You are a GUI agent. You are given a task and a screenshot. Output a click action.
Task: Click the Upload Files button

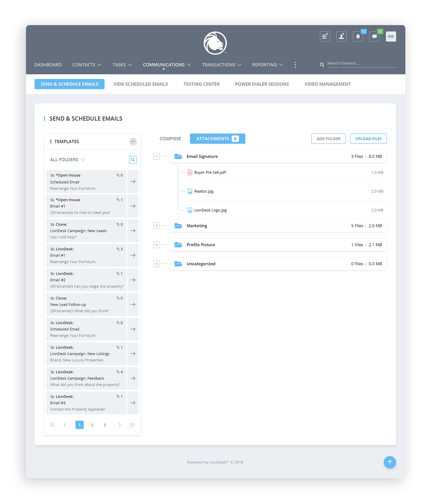click(368, 139)
